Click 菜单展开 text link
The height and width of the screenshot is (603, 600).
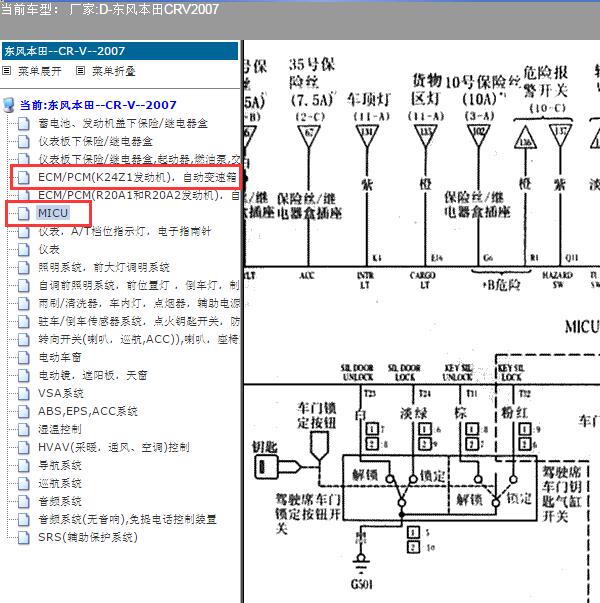point(40,71)
